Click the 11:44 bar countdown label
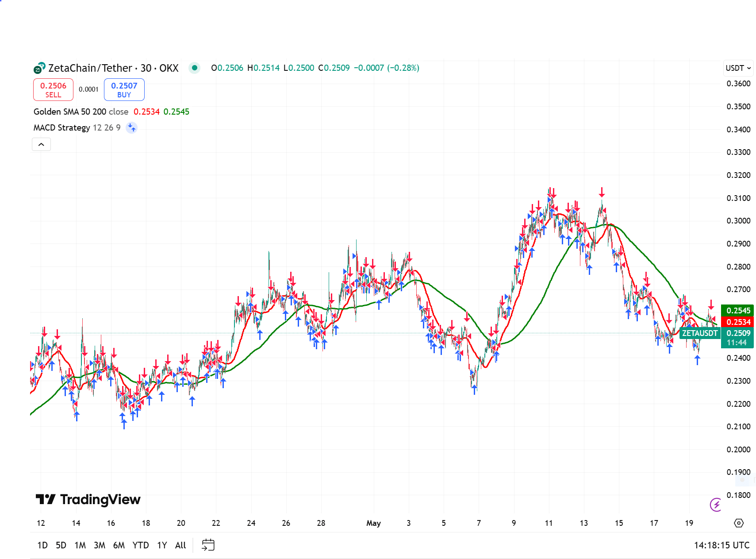Screen dimensions: 756x559 tap(737, 343)
